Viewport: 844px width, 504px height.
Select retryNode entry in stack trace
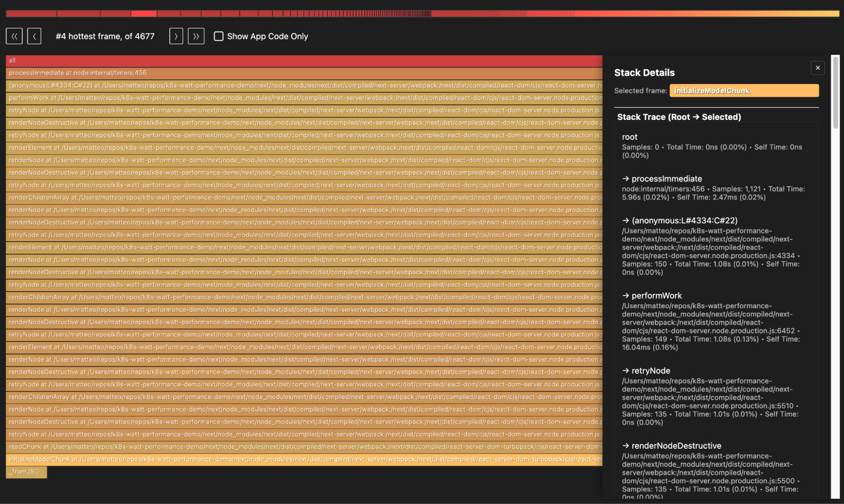coord(651,371)
